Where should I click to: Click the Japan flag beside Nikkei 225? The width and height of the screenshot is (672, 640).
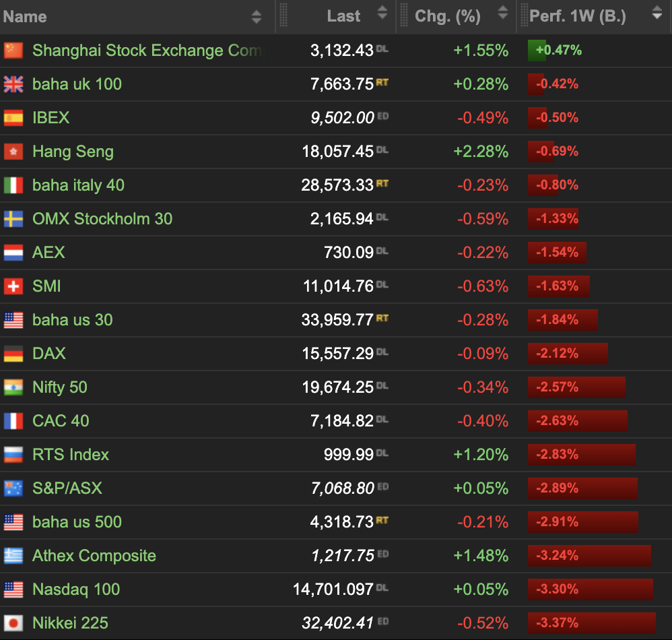click(x=13, y=623)
